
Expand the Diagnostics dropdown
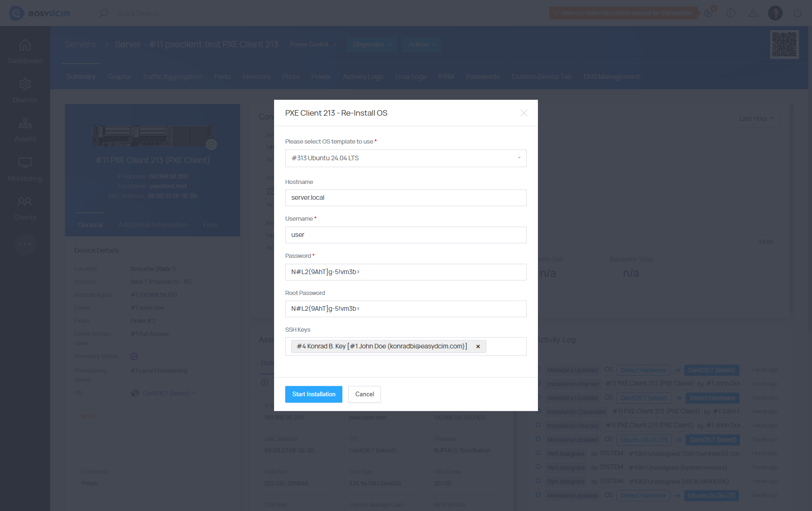click(372, 45)
